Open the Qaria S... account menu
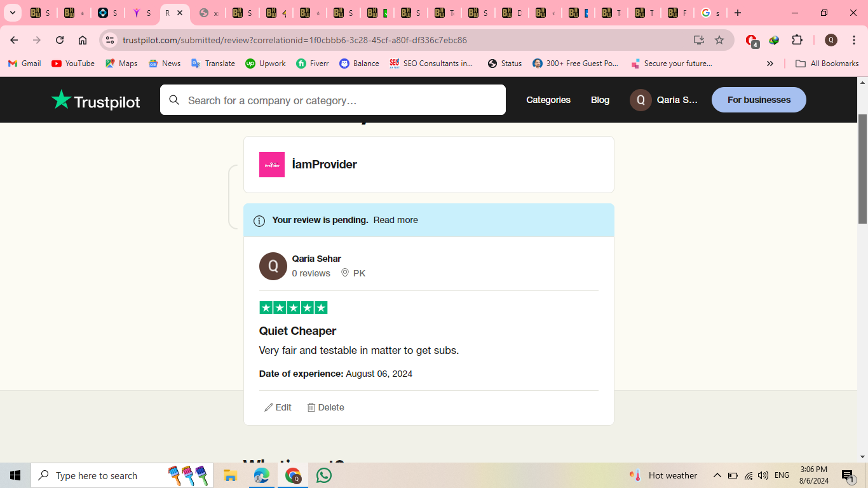This screenshot has height=488, width=868. tap(663, 100)
